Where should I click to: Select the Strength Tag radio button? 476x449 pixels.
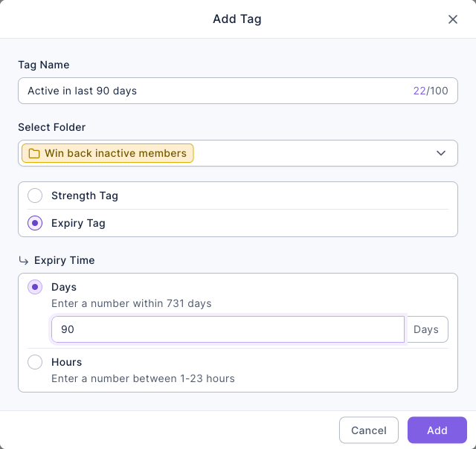[x=35, y=196]
